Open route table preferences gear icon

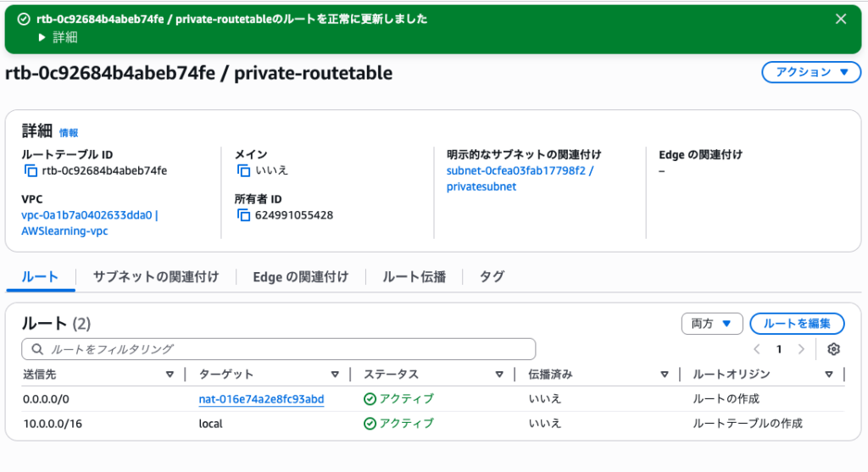click(833, 349)
